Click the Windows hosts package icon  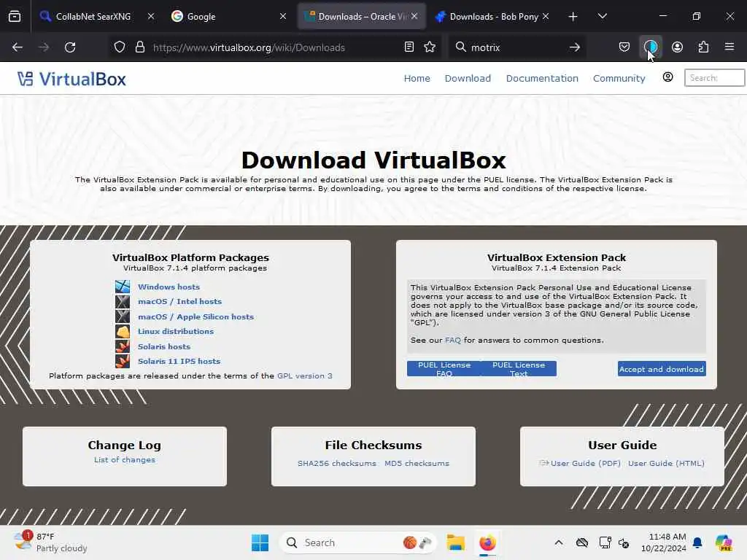(123, 287)
